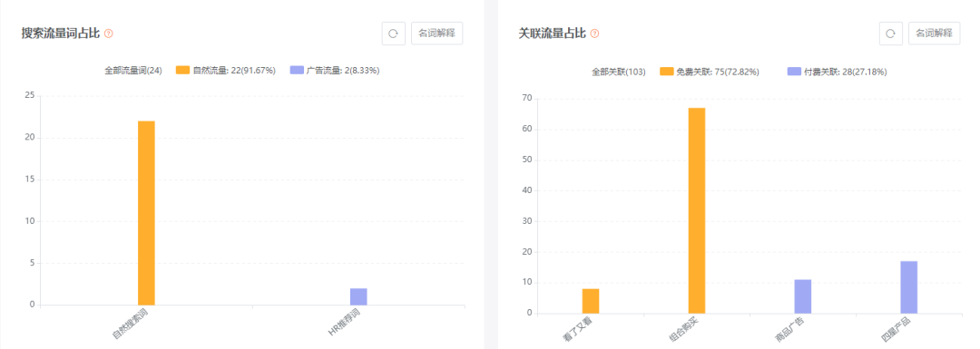Refresh the 搜索流量词占比 chart
The image size is (980, 349).
coord(393,34)
